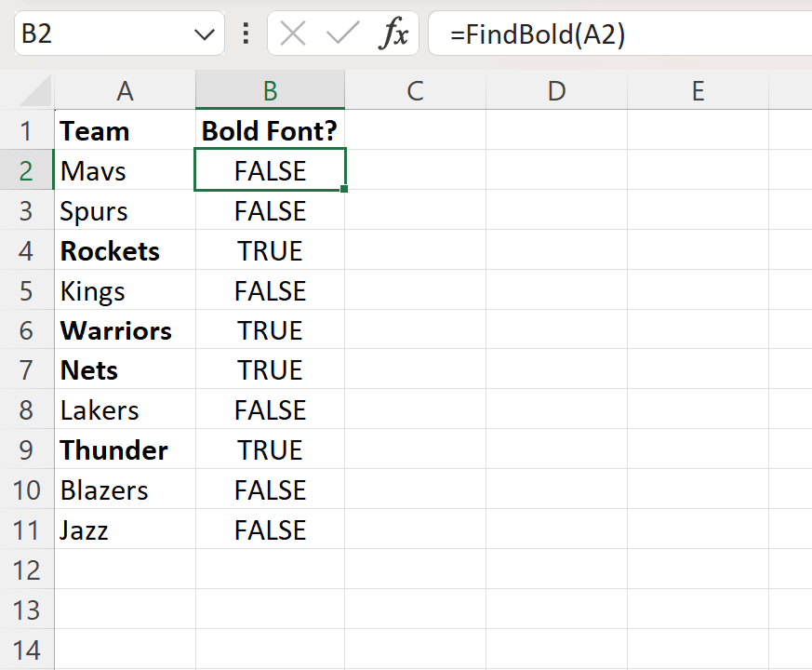
Task: Select column header E
Action: (698, 90)
